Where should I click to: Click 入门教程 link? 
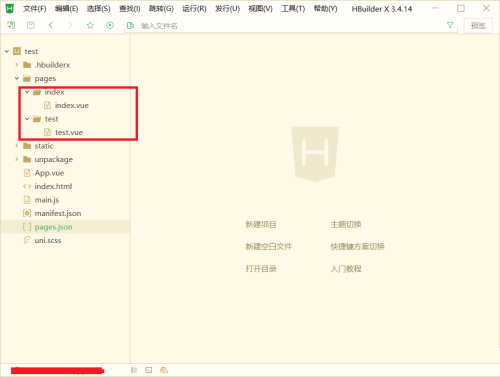pyautogui.click(x=346, y=269)
